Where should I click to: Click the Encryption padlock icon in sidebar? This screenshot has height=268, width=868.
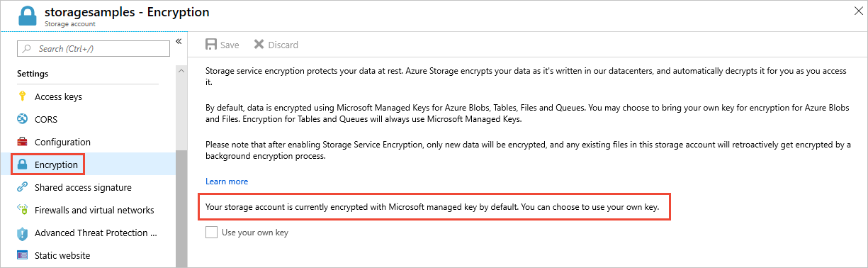[x=22, y=164]
